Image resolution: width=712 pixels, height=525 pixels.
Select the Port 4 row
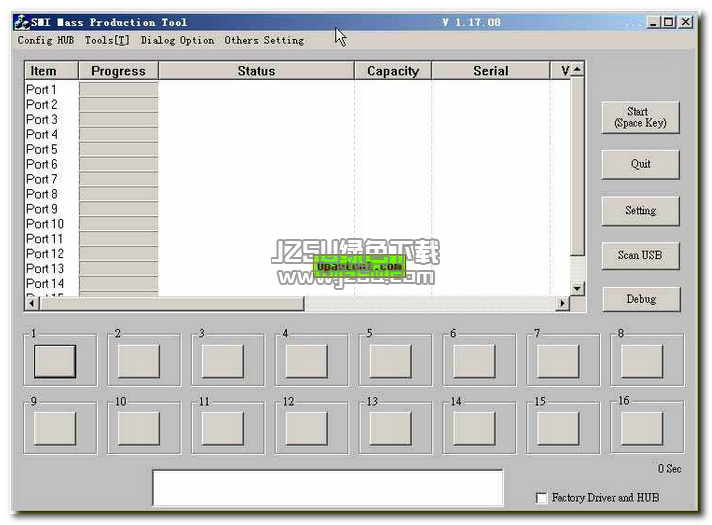(x=297, y=134)
